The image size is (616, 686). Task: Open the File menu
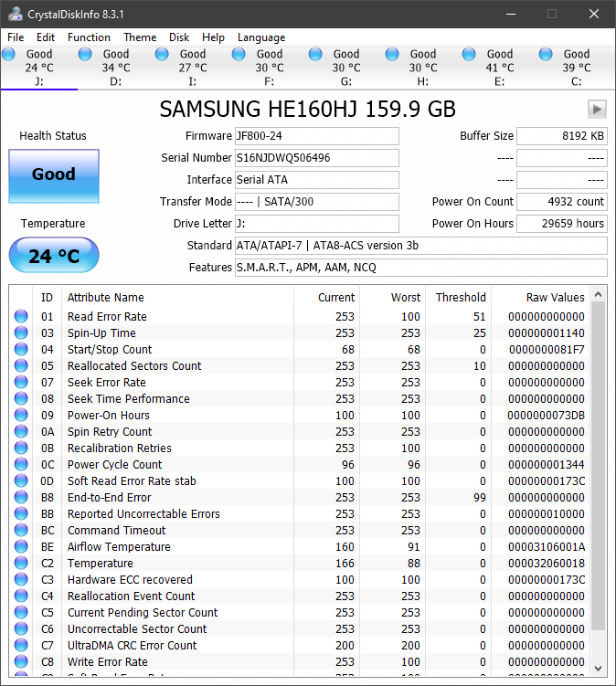(x=16, y=37)
